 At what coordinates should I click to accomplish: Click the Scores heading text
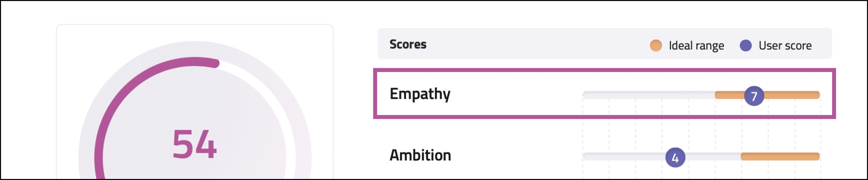pos(408,44)
